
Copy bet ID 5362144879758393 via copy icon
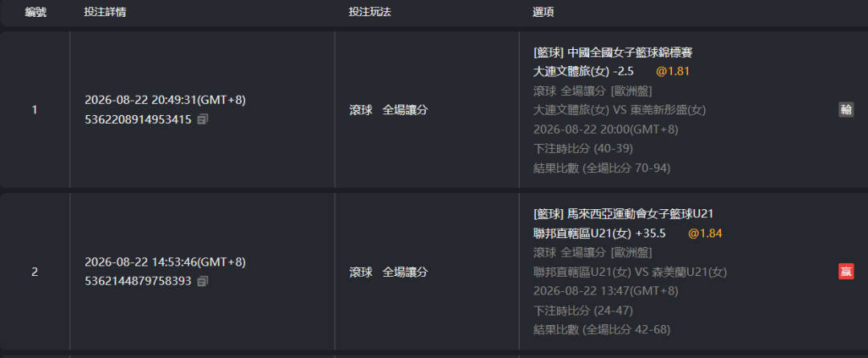click(x=203, y=281)
